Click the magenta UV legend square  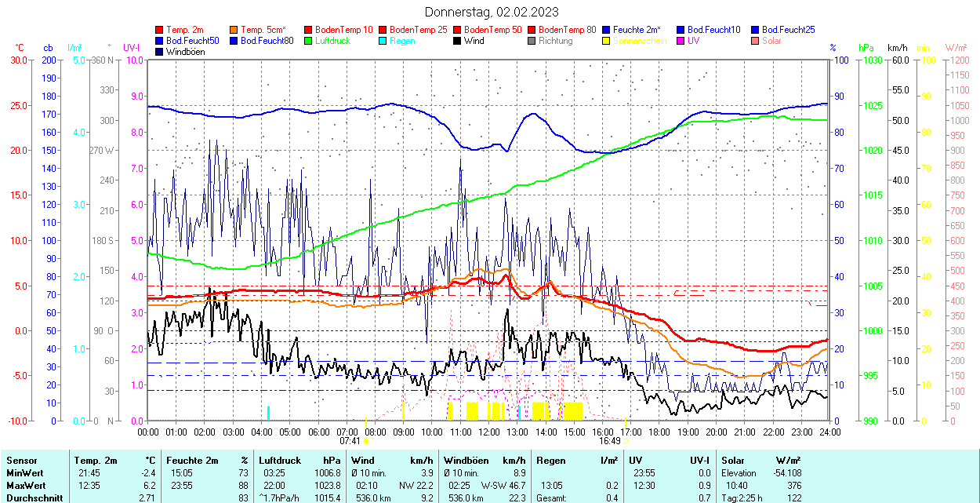[x=681, y=41]
